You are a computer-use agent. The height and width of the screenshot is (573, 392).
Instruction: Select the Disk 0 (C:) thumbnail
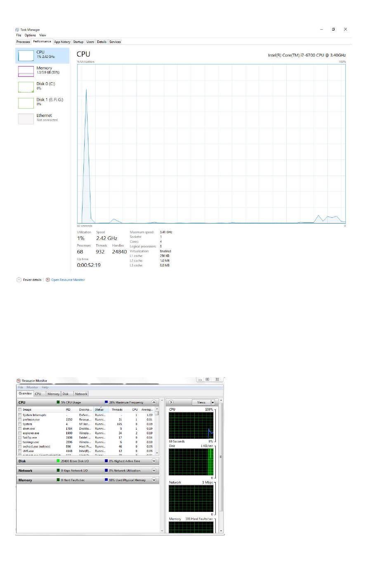pyautogui.click(x=26, y=87)
